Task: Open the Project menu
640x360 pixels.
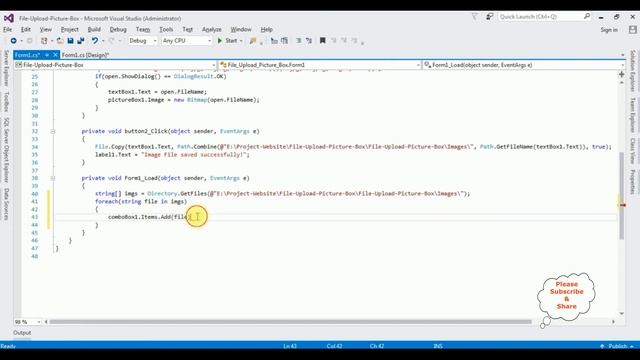Action: (69, 29)
